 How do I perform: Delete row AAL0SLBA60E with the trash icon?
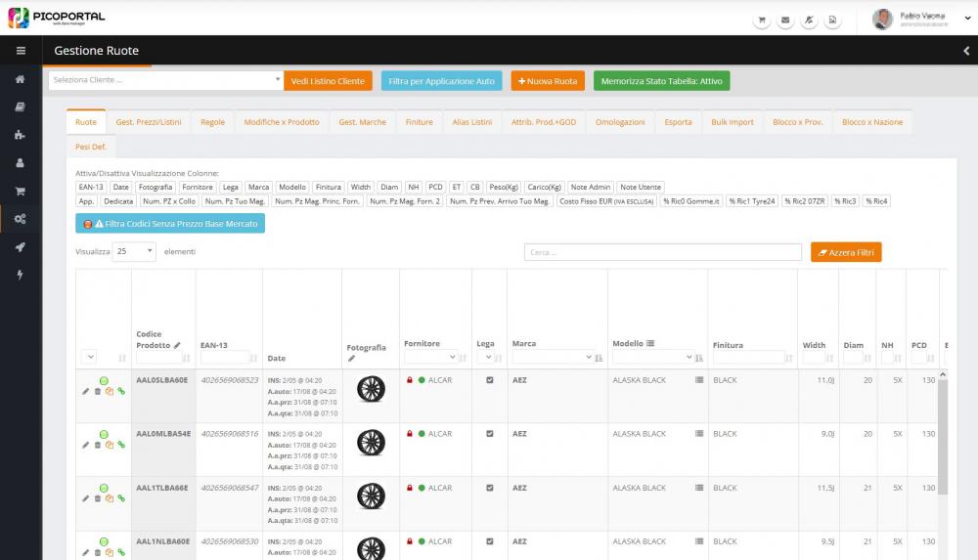click(x=97, y=392)
